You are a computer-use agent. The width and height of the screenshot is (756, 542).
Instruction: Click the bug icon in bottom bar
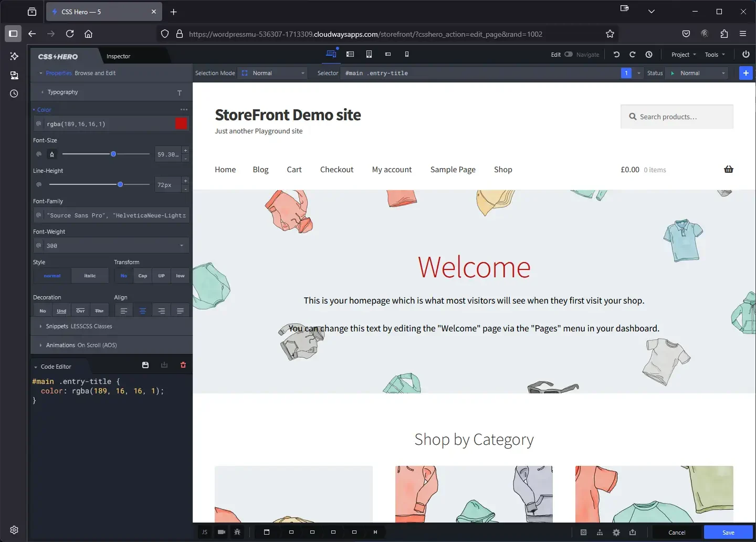pyautogui.click(x=237, y=532)
